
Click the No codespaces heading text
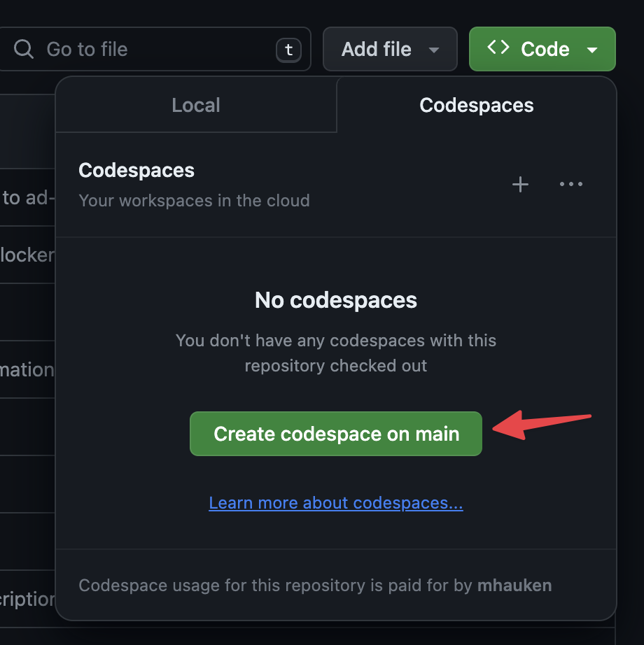tap(335, 300)
